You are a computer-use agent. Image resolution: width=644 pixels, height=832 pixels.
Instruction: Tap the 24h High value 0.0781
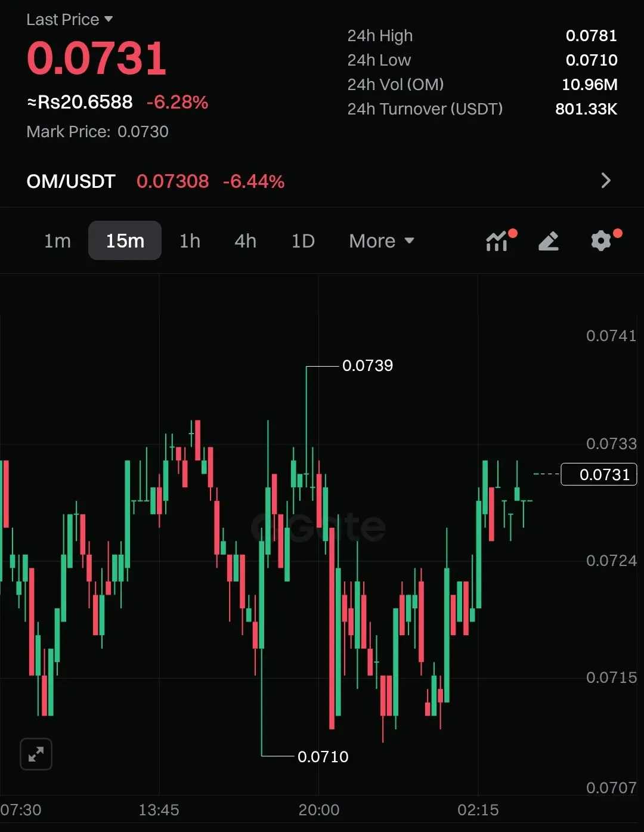click(592, 36)
